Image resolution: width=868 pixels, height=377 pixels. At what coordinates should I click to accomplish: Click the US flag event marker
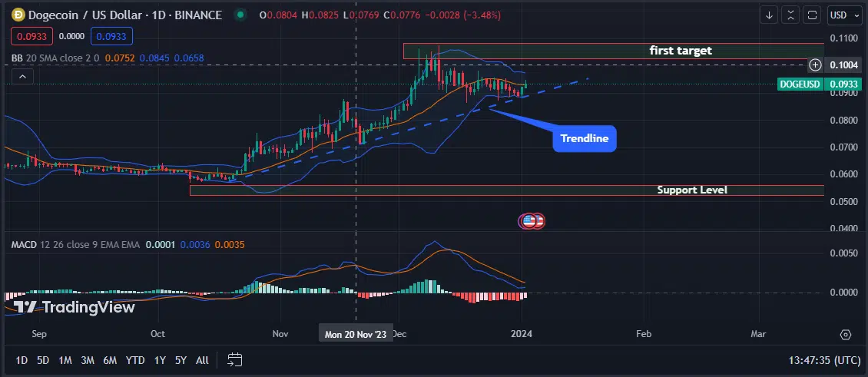pos(529,221)
